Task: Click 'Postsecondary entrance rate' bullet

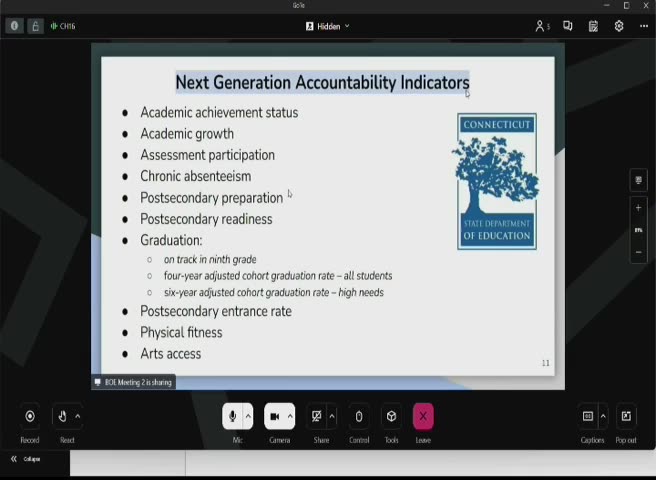Action: click(x=216, y=311)
